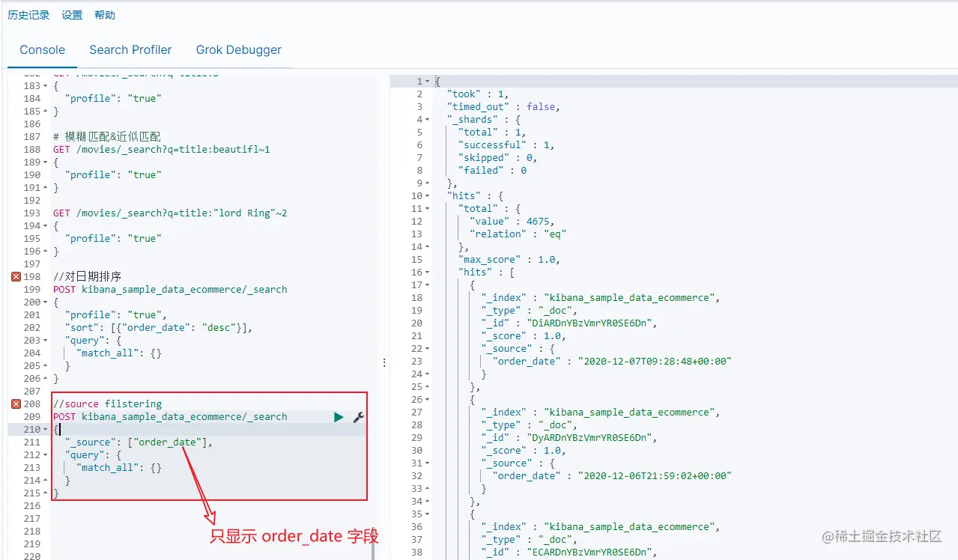
Task: Click the "sort" order_date desc line
Action: [159, 328]
